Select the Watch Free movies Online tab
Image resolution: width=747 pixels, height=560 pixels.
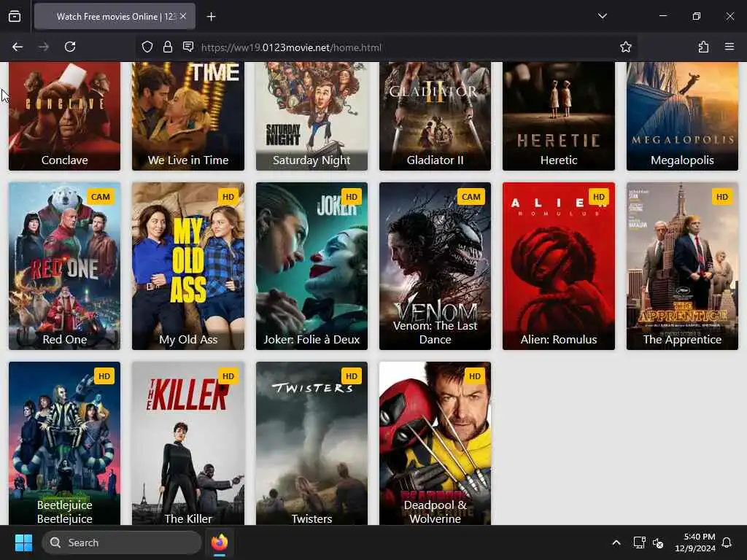tap(115, 17)
